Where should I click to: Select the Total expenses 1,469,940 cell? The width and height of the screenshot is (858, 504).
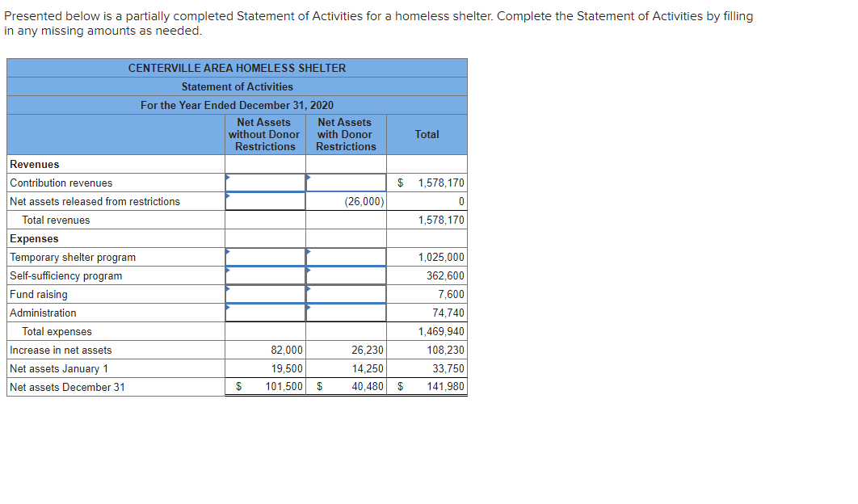tap(427, 332)
